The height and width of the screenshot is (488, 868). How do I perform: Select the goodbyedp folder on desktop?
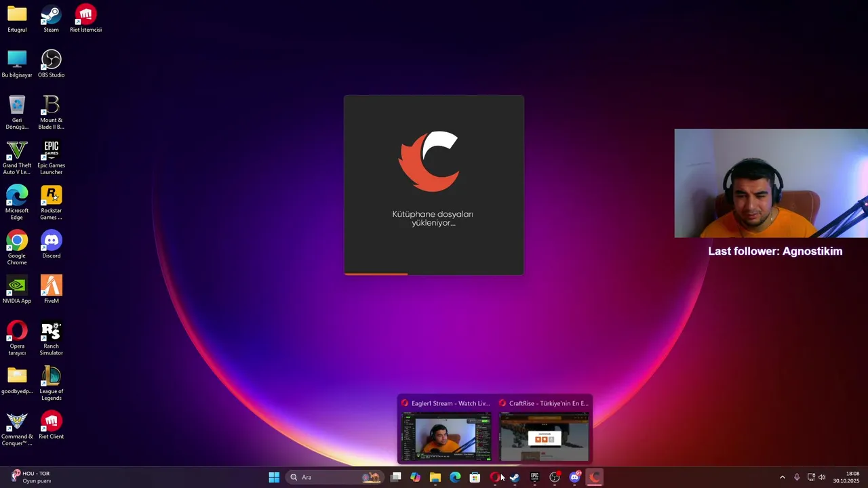pyautogui.click(x=17, y=380)
